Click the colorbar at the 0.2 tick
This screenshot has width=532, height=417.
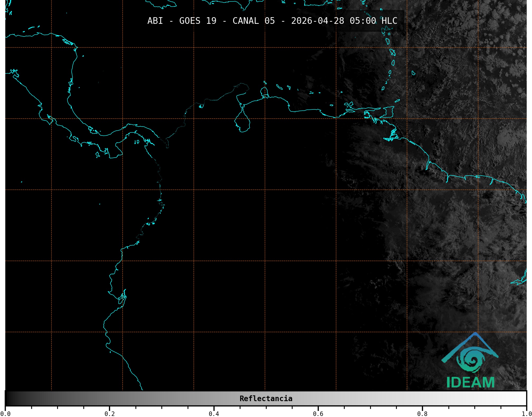tap(110, 398)
